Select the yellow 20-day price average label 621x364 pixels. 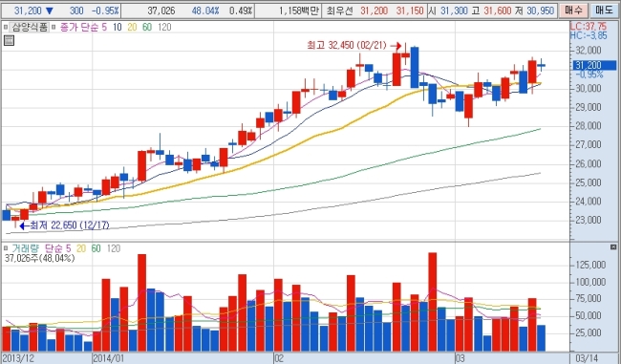(132, 28)
